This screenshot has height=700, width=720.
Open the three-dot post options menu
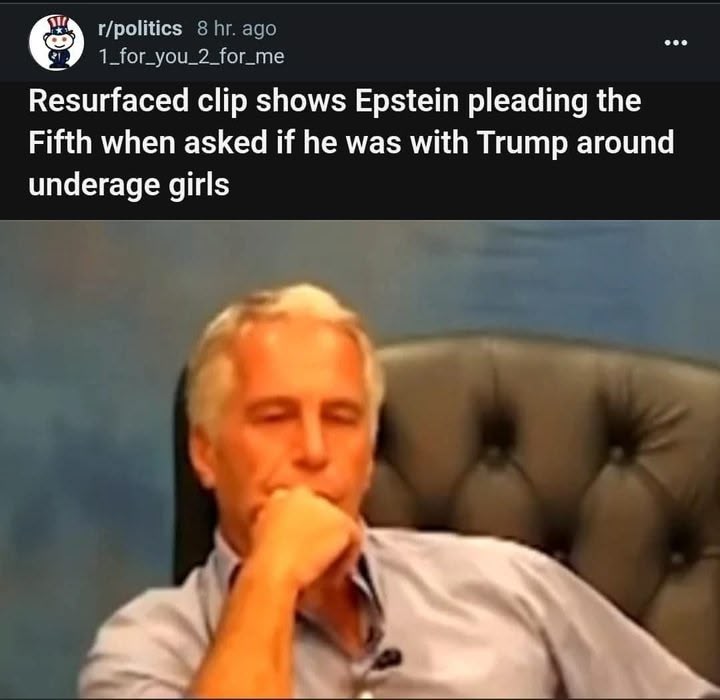tap(676, 43)
